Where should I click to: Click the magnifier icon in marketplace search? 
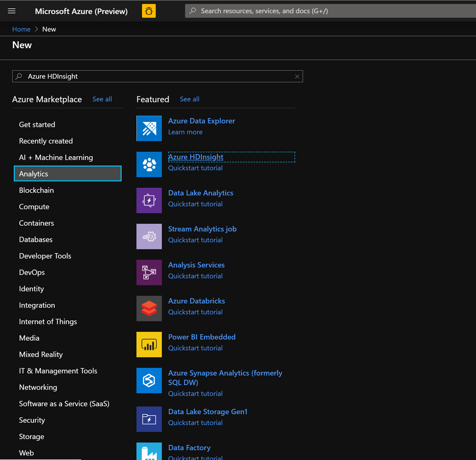[19, 76]
